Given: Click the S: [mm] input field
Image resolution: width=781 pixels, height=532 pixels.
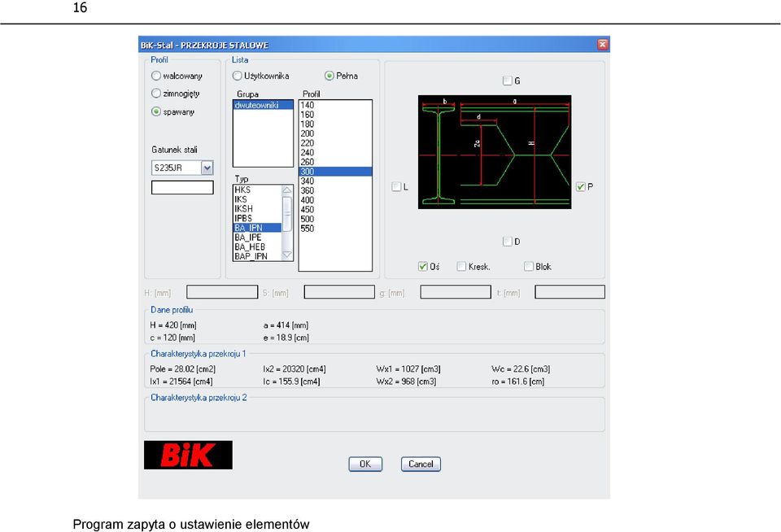Looking at the screenshot, I should (x=339, y=292).
